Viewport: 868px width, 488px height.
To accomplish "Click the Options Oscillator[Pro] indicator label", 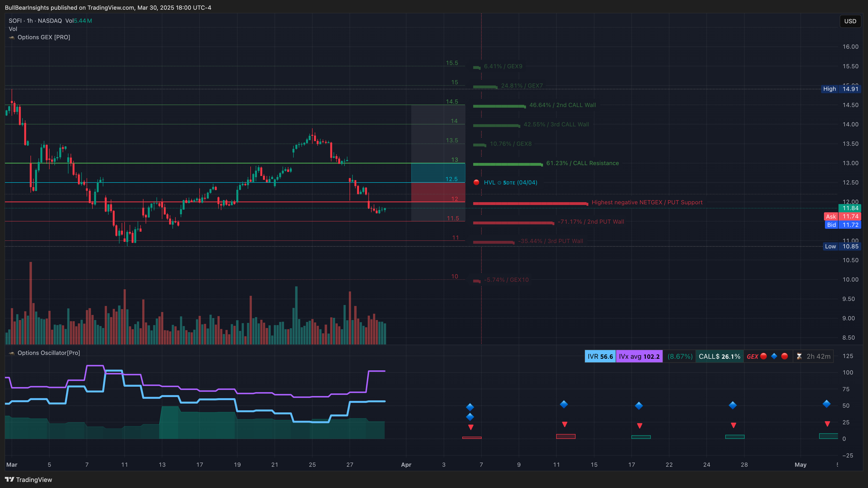I will click(49, 353).
